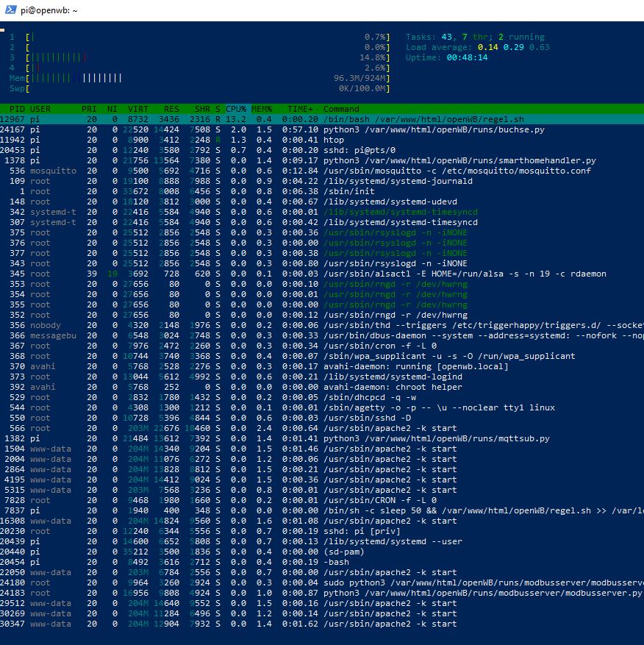
Task: Click the Command column header
Action: coord(341,109)
